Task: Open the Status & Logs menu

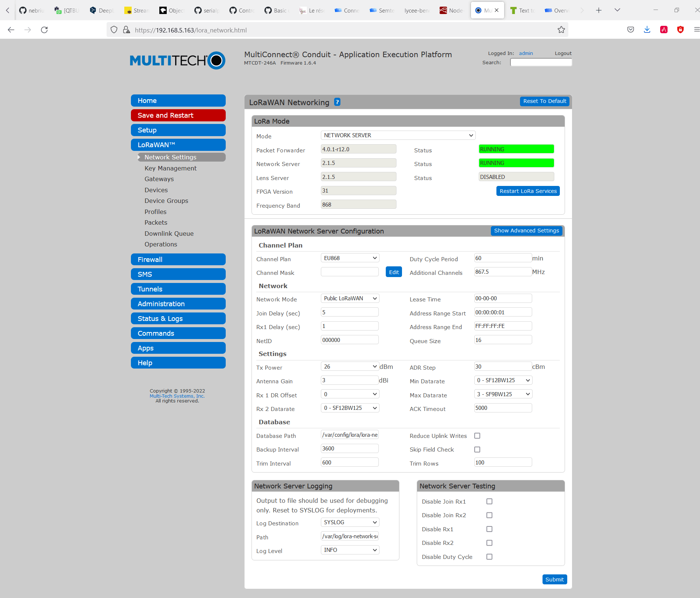Action: click(178, 319)
